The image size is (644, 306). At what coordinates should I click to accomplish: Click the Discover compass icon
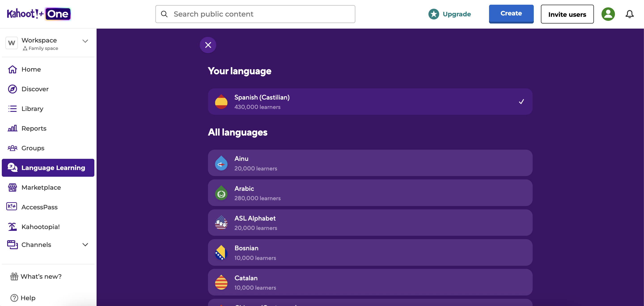point(13,89)
